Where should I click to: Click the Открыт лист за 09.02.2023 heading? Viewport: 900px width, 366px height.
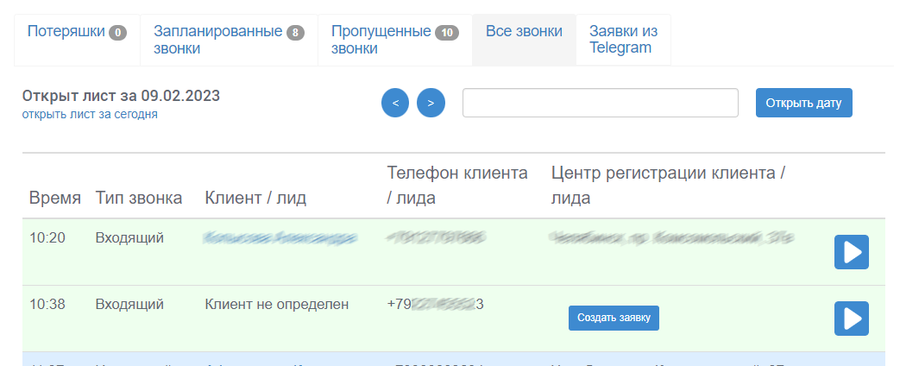click(121, 96)
